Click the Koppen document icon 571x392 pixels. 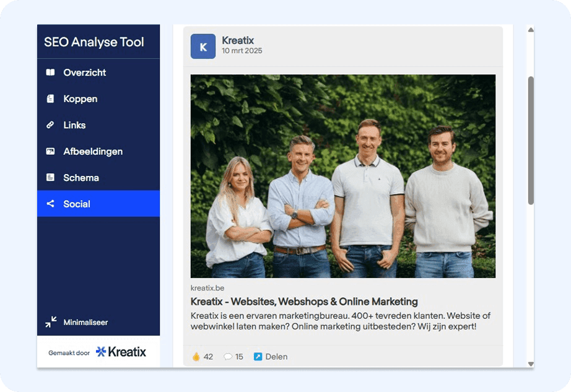(50, 99)
